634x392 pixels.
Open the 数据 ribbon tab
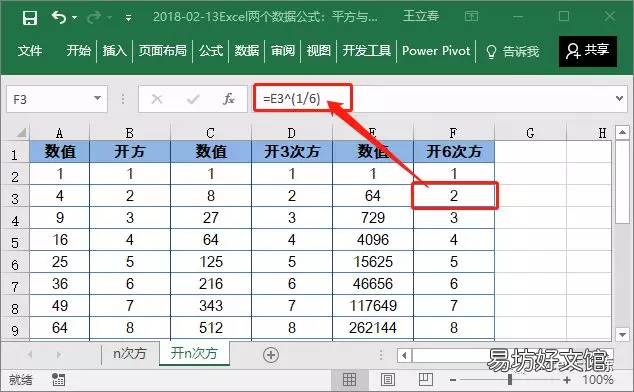click(247, 51)
